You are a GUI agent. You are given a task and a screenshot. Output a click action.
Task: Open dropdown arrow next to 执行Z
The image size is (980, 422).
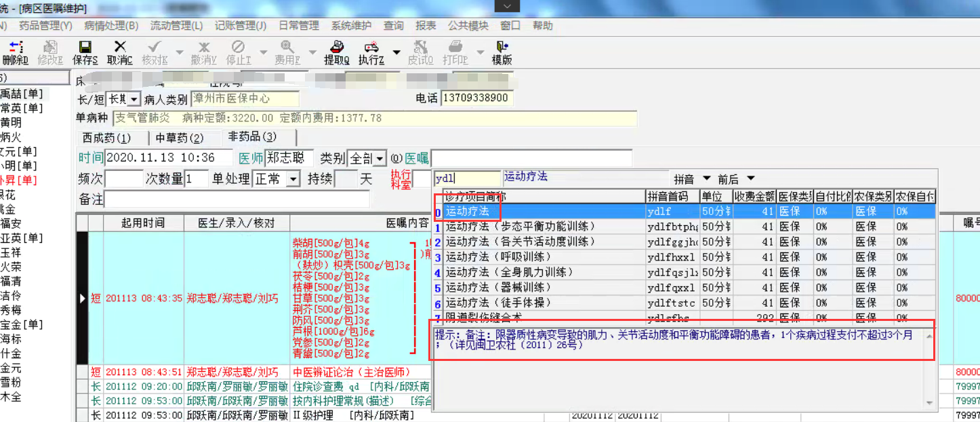[x=396, y=52]
